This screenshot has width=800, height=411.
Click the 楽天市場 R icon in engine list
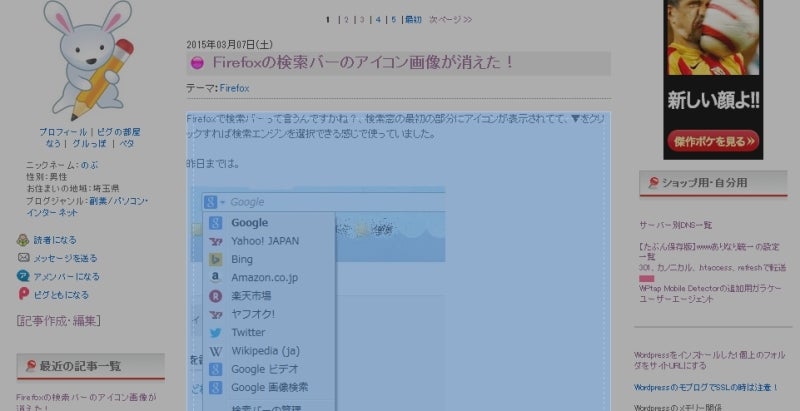[x=216, y=296]
